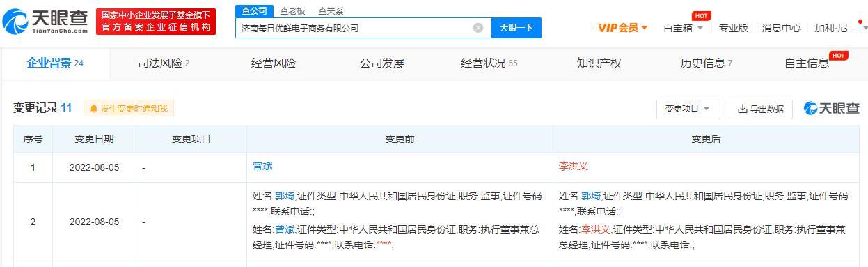Click the 导出数据 export button
The width and height of the screenshot is (868, 267).
(x=761, y=109)
